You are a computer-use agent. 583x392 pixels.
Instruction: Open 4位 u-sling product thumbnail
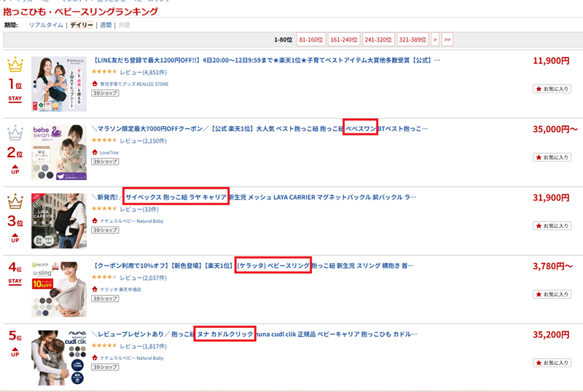pos(59,289)
